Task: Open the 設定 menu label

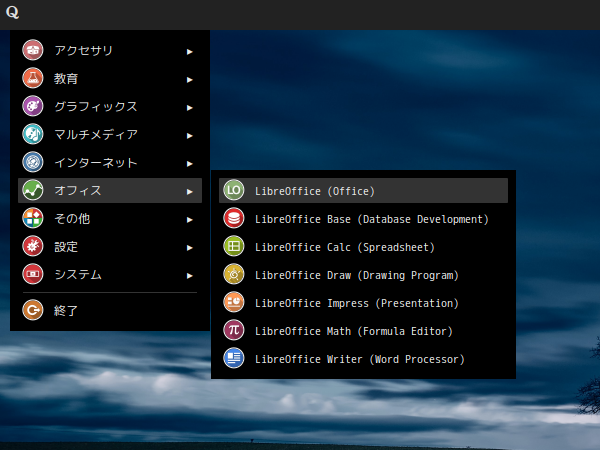Action: [66, 246]
